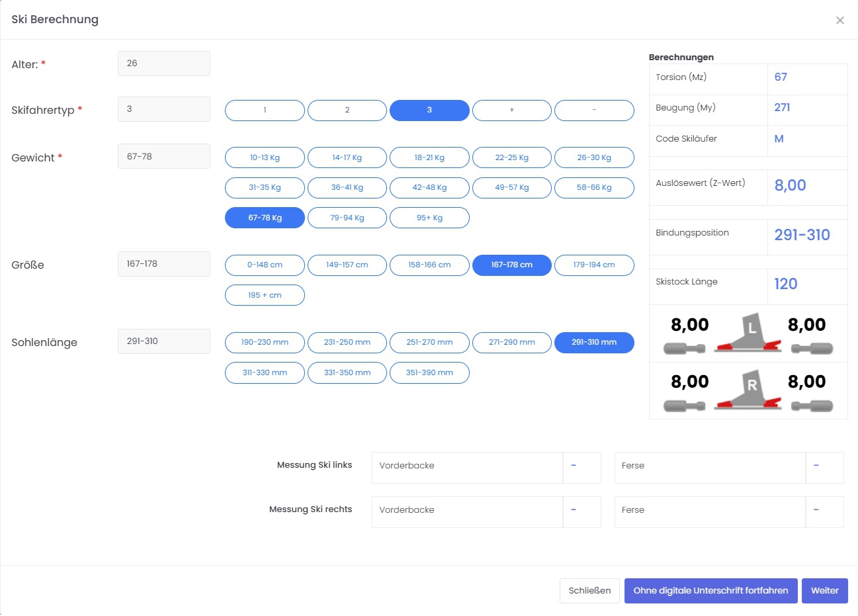Click Ohne digitale Unterschrift fortfahren
The height and width of the screenshot is (616, 858).
[710, 591]
